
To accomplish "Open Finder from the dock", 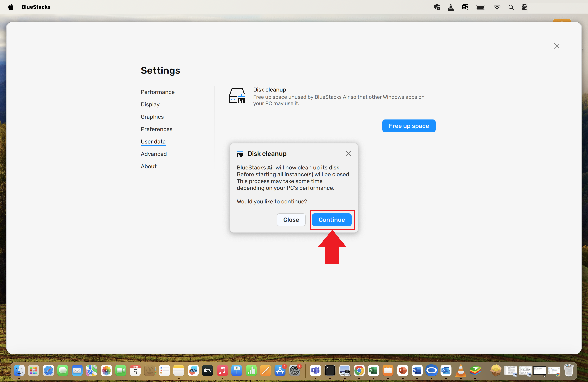I will [19, 370].
